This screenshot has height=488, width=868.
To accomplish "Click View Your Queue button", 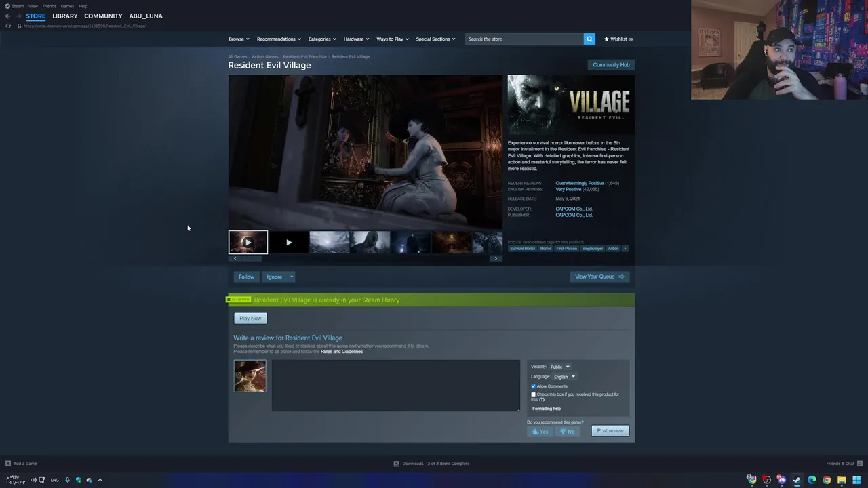I will pyautogui.click(x=599, y=277).
